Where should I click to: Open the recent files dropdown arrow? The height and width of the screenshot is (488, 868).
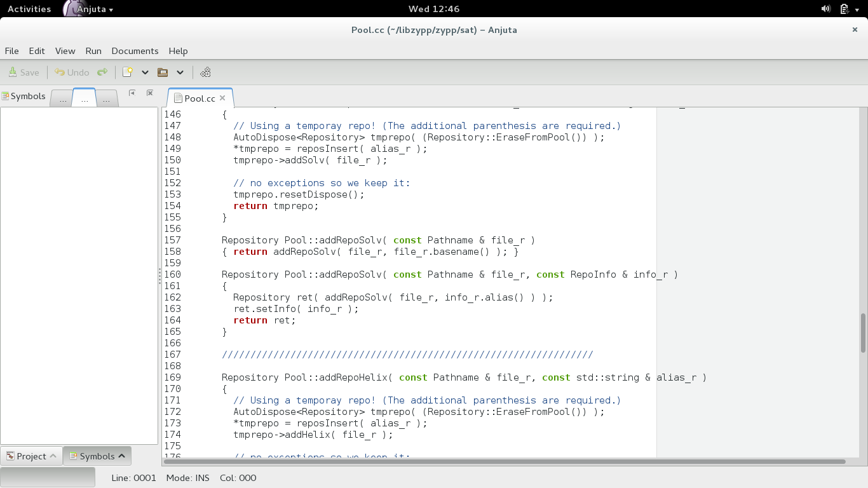[x=180, y=72]
